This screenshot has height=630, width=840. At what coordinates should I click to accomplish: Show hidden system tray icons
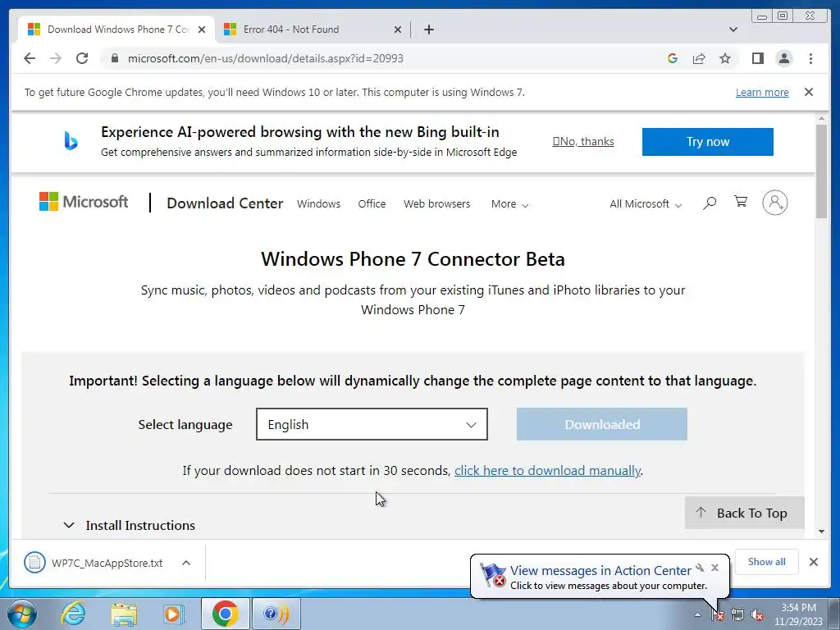[x=697, y=614]
